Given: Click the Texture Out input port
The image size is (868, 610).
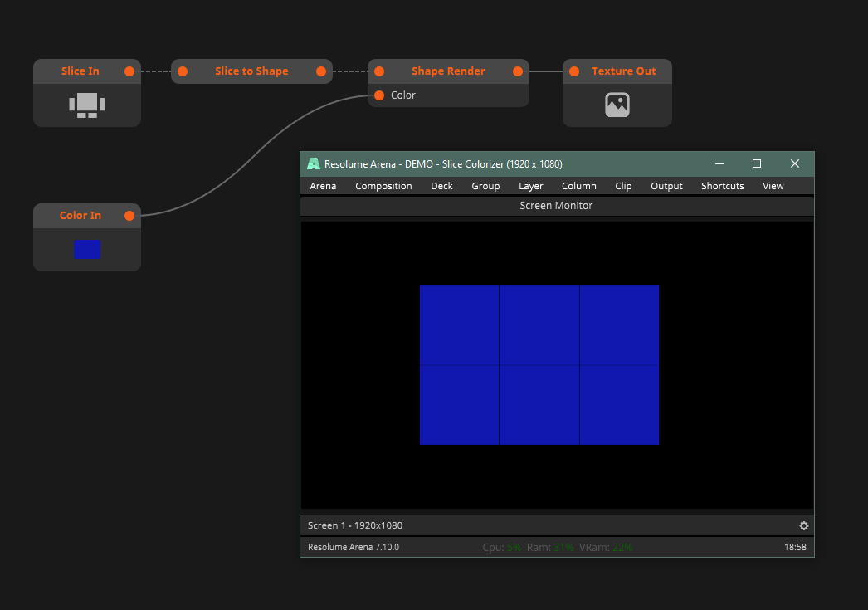Looking at the screenshot, I should click(x=574, y=71).
